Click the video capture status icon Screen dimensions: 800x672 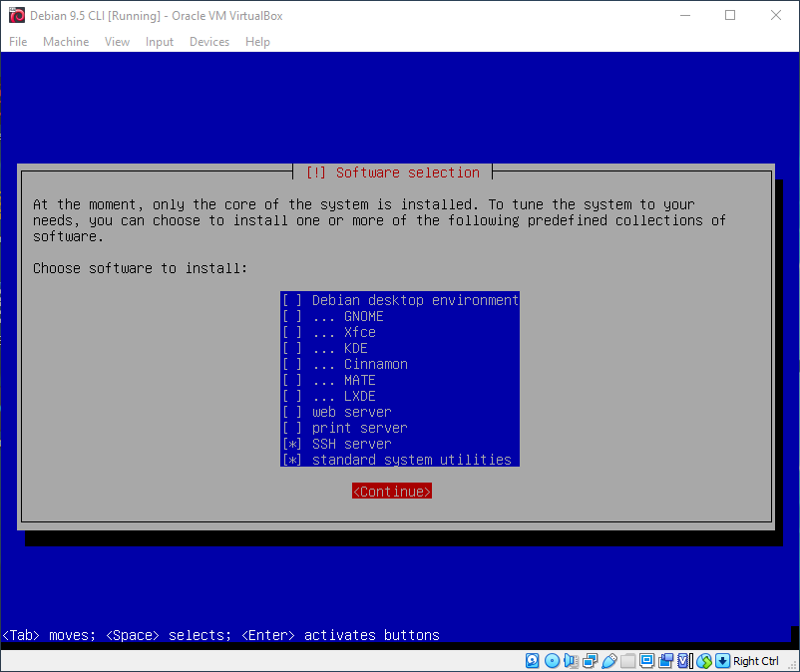(x=665, y=661)
